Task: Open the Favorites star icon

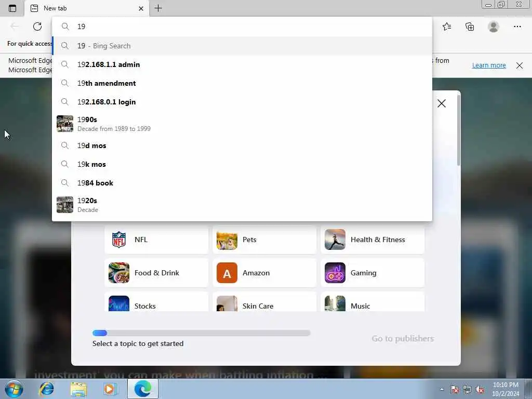Action: point(447,26)
